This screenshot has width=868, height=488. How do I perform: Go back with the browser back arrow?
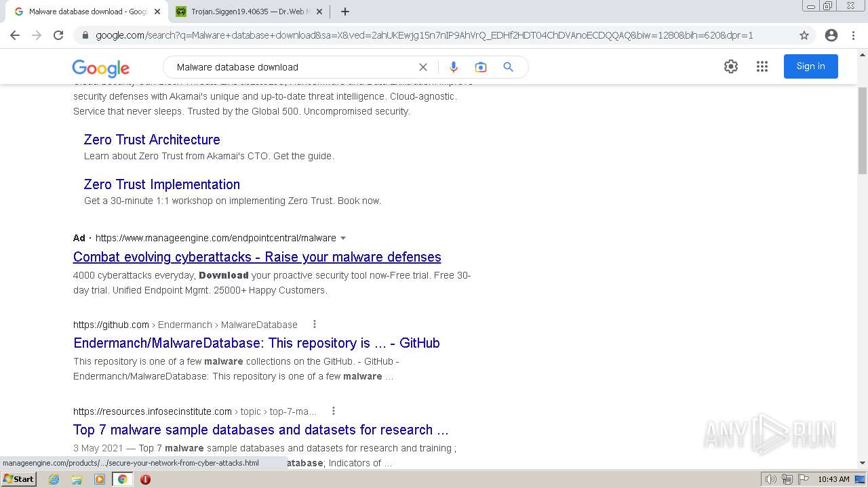click(15, 35)
